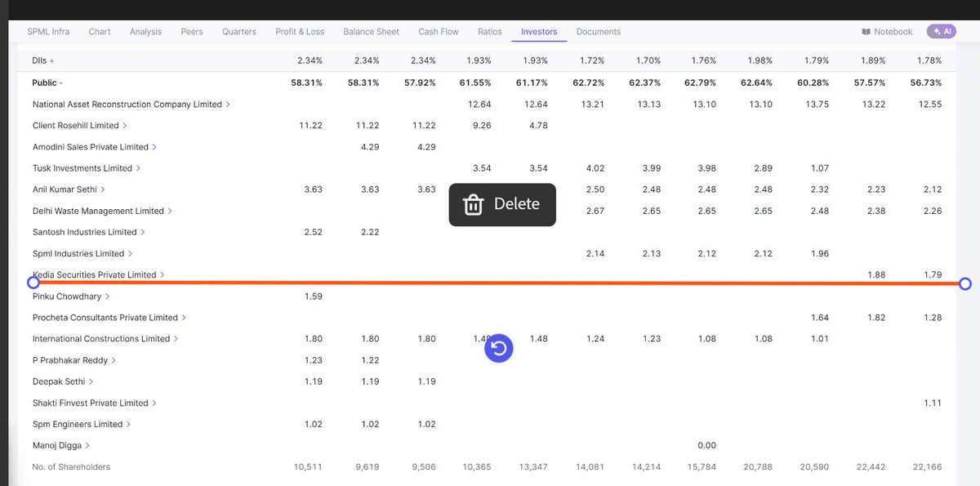Image resolution: width=980 pixels, height=486 pixels.
Task: Click chevron next to National Asset Reconstruction Company Limited
Action: click(x=228, y=105)
